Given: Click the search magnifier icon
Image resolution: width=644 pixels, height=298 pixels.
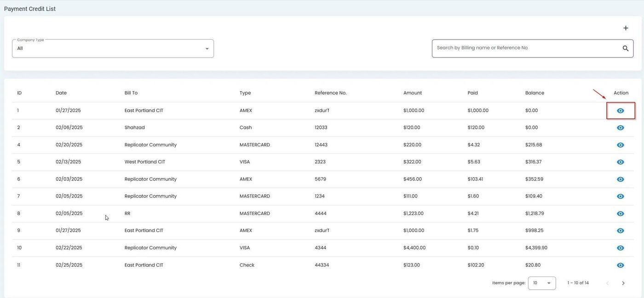Looking at the screenshot, I should tap(625, 48).
